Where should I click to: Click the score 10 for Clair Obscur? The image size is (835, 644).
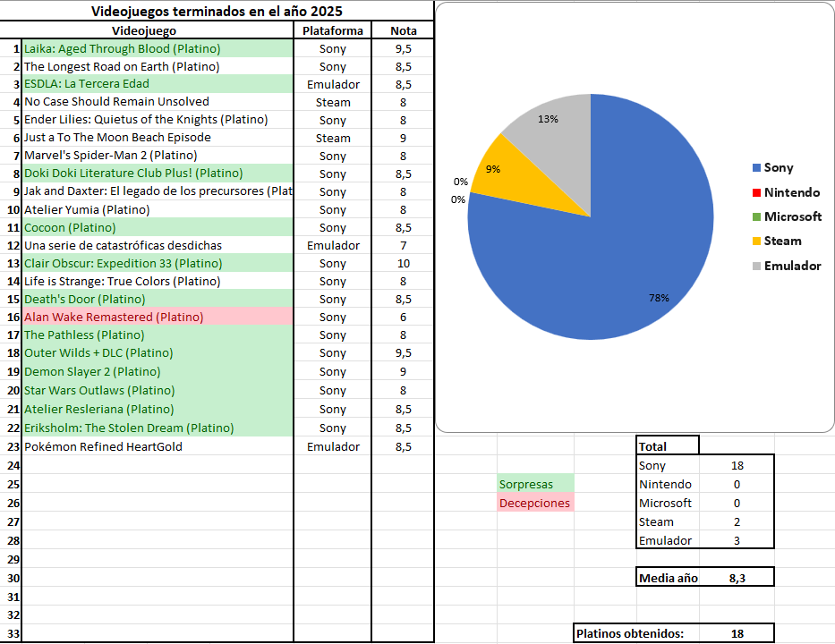[x=403, y=264]
